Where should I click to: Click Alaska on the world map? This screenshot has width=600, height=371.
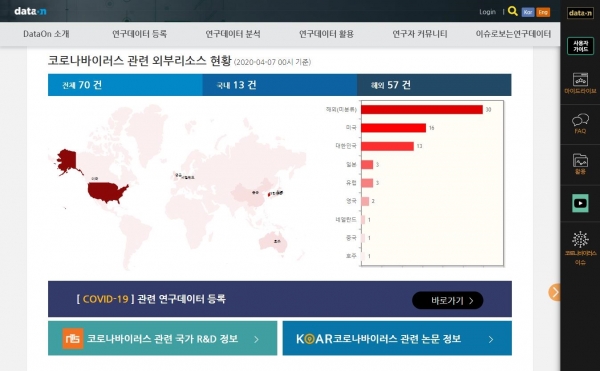tap(67, 161)
